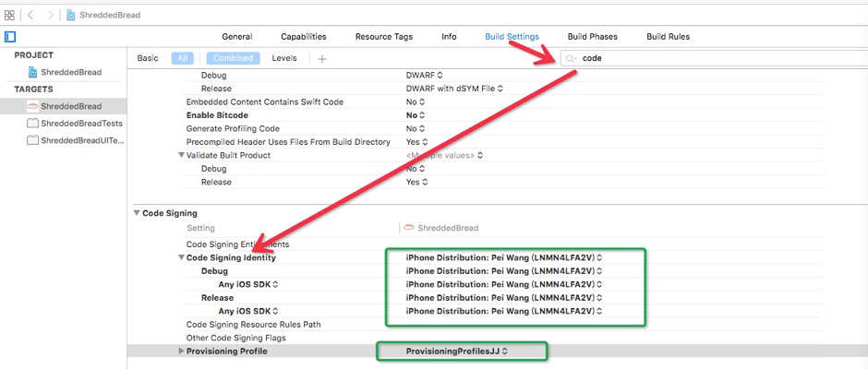The width and height of the screenshot is (868, 369).
Task: Show All build settings
Action: [183, 58]
